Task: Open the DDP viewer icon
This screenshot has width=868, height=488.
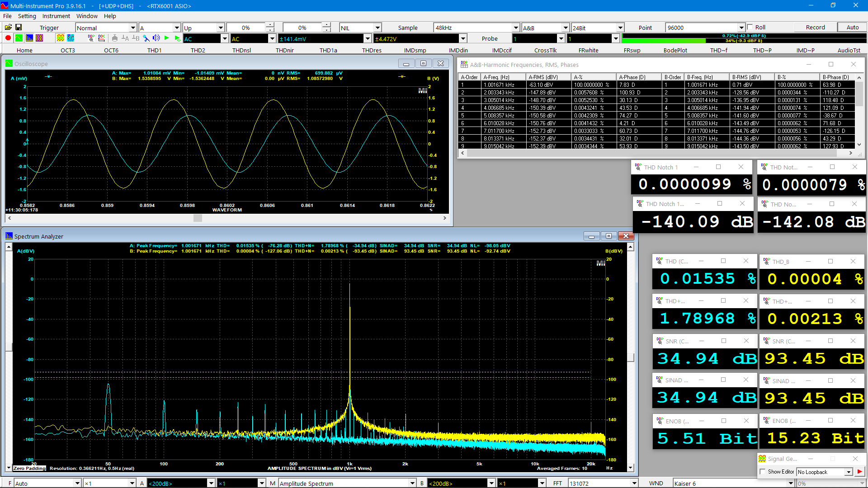Action: [91, 38]
